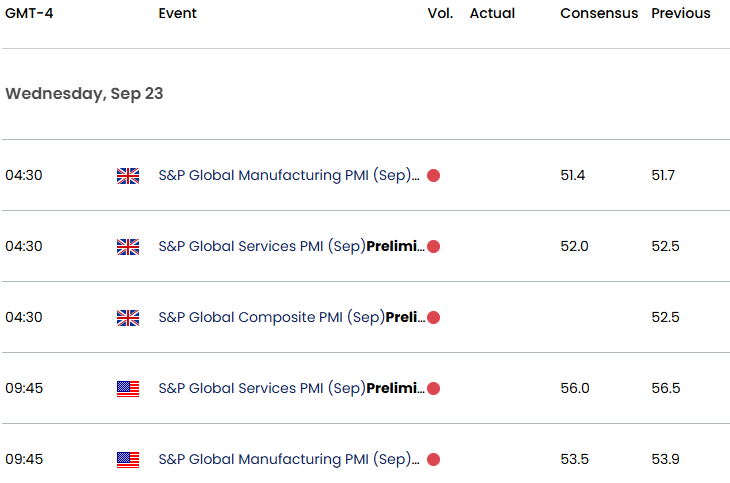Click 04:30 time of Composite PMI

tap(24, 317)
